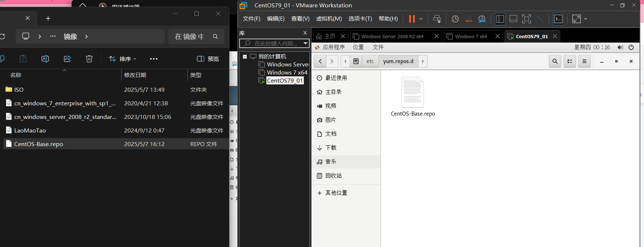The image size is (644, 247).
Task: Click the root disk icon in path bar
Action: click(x=356, y=61)
